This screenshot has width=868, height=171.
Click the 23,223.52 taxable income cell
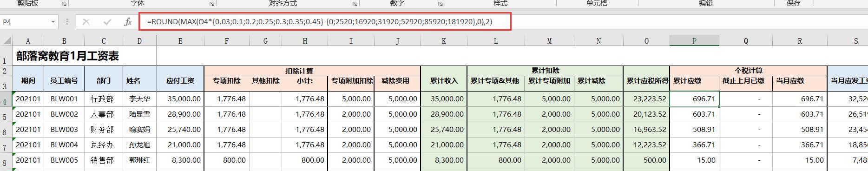point(646,99)
